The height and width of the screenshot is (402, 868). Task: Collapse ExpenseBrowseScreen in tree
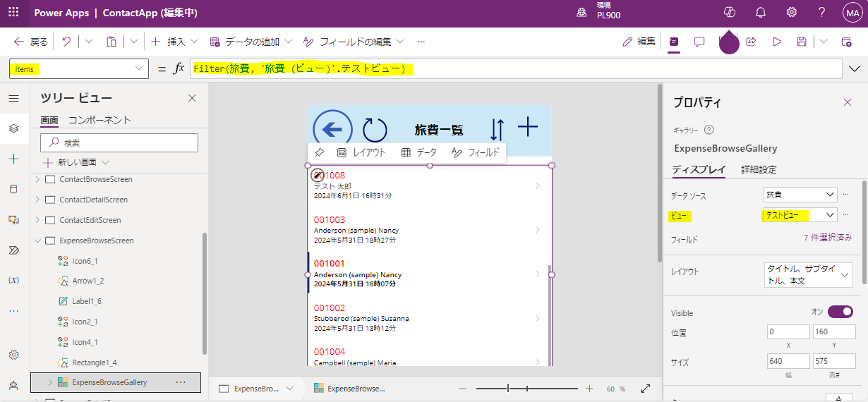pos(37,240)
